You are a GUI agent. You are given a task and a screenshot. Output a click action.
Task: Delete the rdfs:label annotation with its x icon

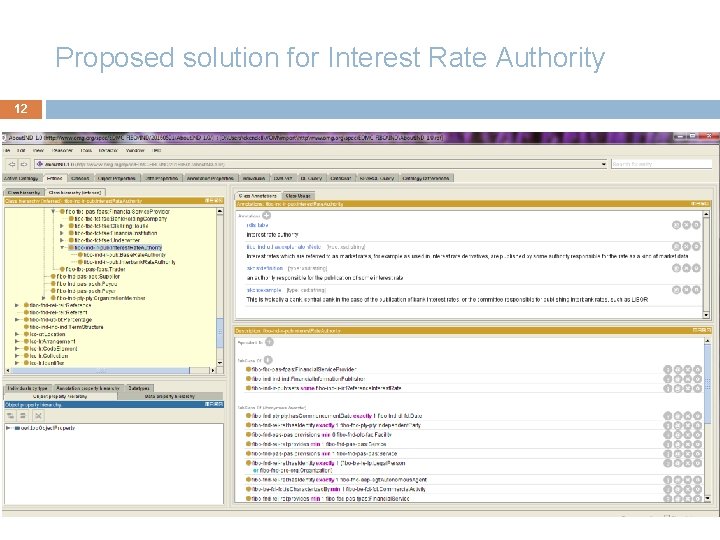coord(686,225)
